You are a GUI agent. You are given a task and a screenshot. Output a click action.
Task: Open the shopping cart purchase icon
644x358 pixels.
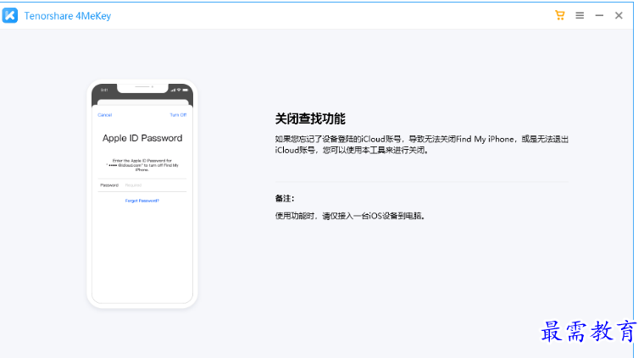559,15
